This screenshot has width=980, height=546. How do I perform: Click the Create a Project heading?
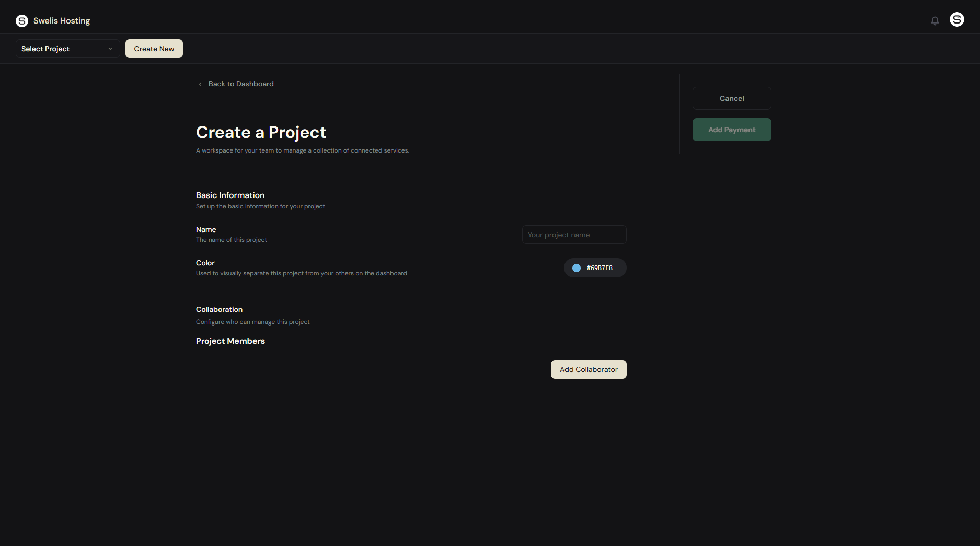[x=261, y=133]
